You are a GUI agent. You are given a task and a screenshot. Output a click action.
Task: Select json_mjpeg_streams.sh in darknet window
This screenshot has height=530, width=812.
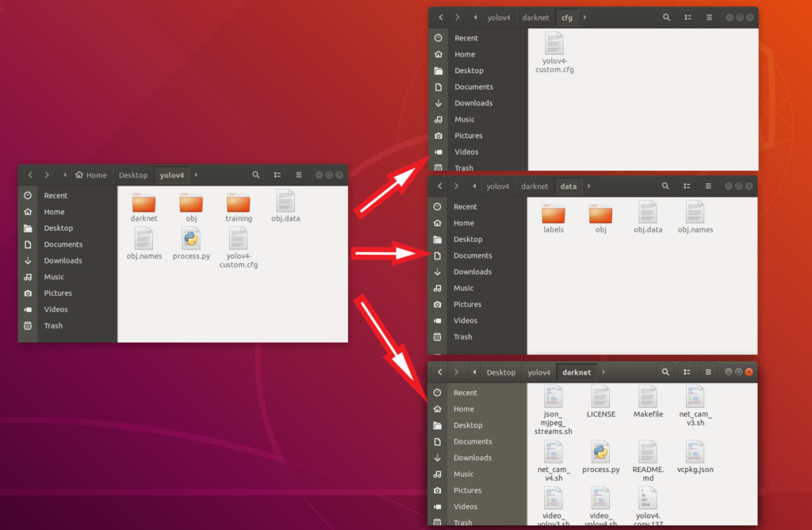coord(553,410)
